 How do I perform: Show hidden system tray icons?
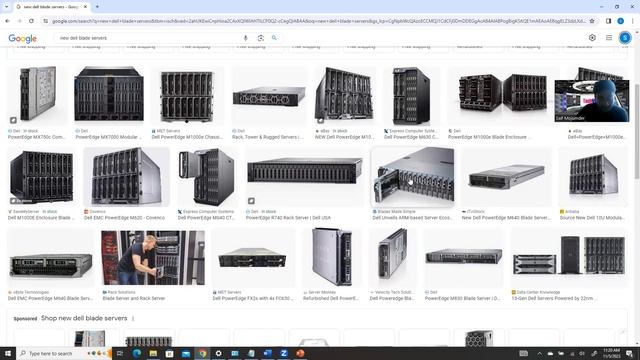[539, 353]
